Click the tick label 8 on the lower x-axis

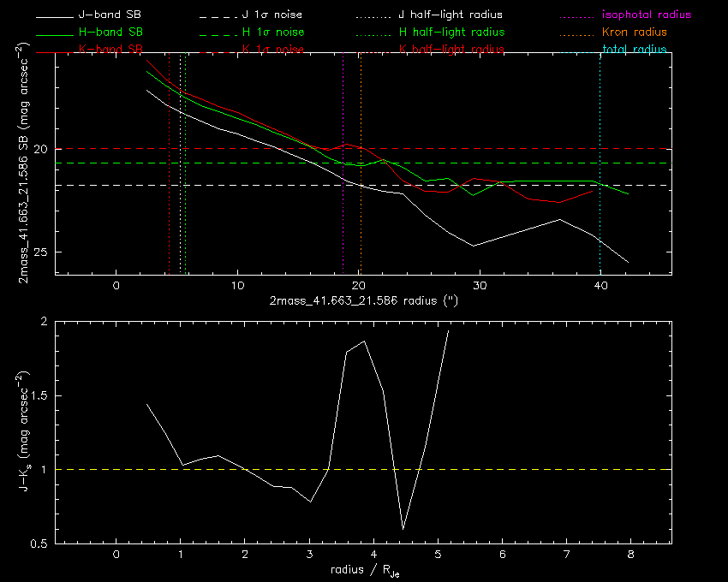pos(630,555)
